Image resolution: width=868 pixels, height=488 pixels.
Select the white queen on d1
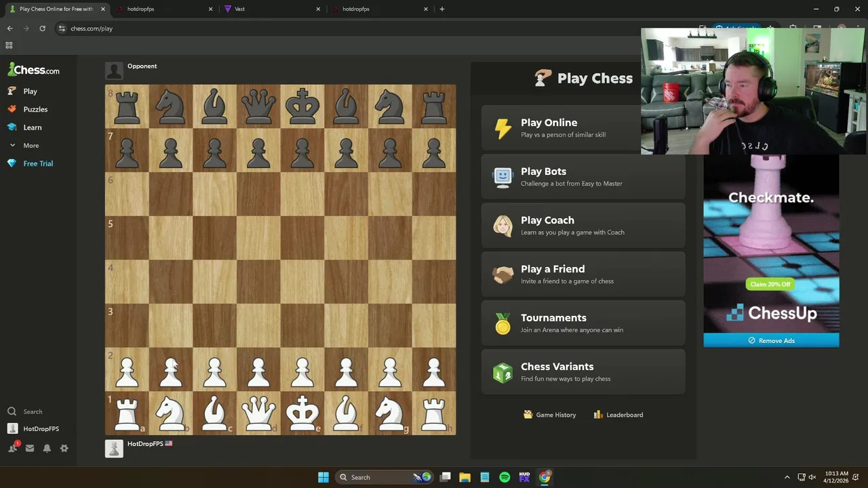[258, 413]
